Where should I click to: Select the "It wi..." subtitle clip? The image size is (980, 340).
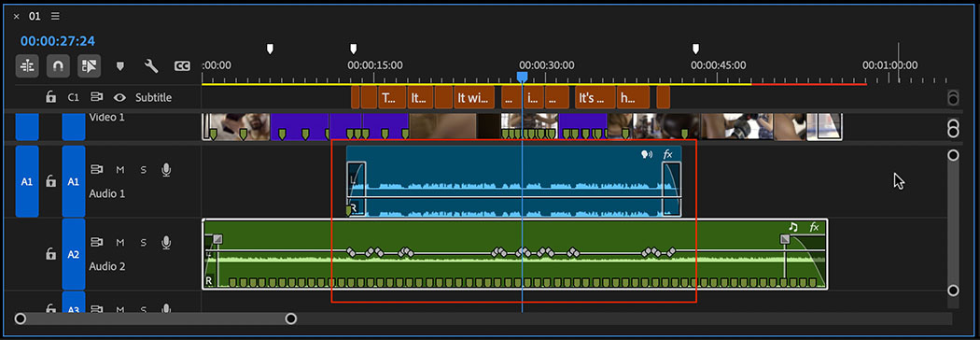(x=473, y=97)
